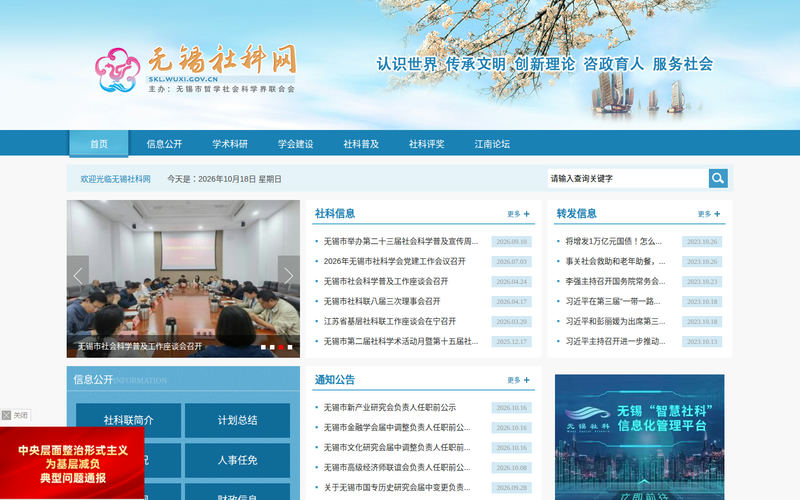Open 更多 in the 转发信息 section

[x=709, y=214]
